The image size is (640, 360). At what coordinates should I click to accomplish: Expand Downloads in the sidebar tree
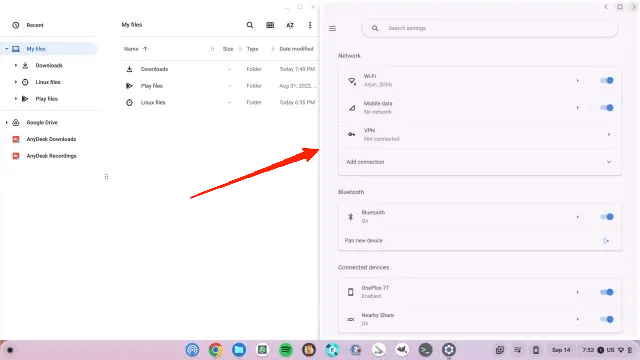tap(16, 65)
